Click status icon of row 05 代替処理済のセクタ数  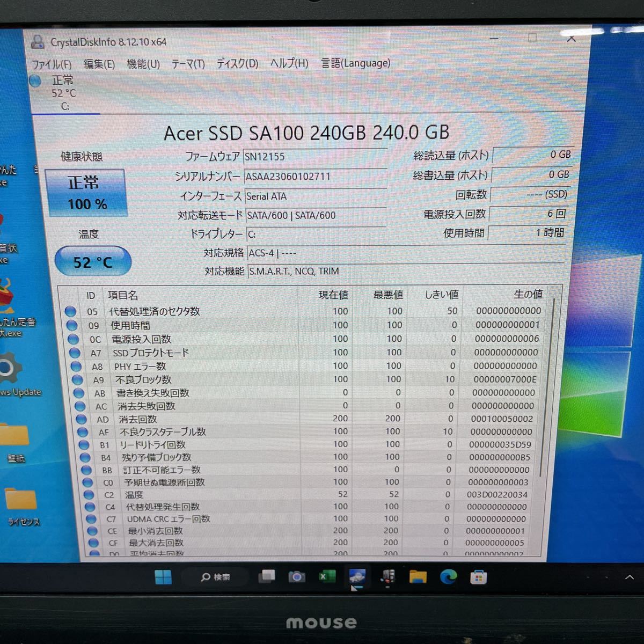pos(70,311)
